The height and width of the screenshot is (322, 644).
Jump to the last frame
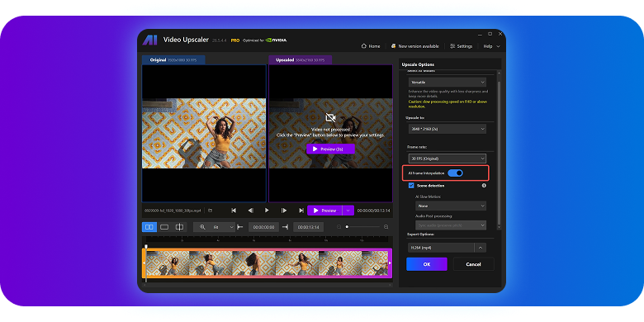301,211
